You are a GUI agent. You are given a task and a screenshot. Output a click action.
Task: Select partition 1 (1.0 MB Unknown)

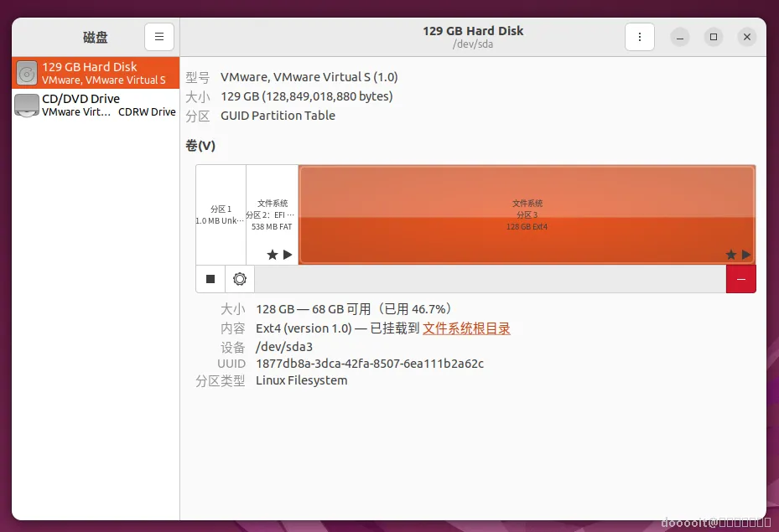coord(221,214)
